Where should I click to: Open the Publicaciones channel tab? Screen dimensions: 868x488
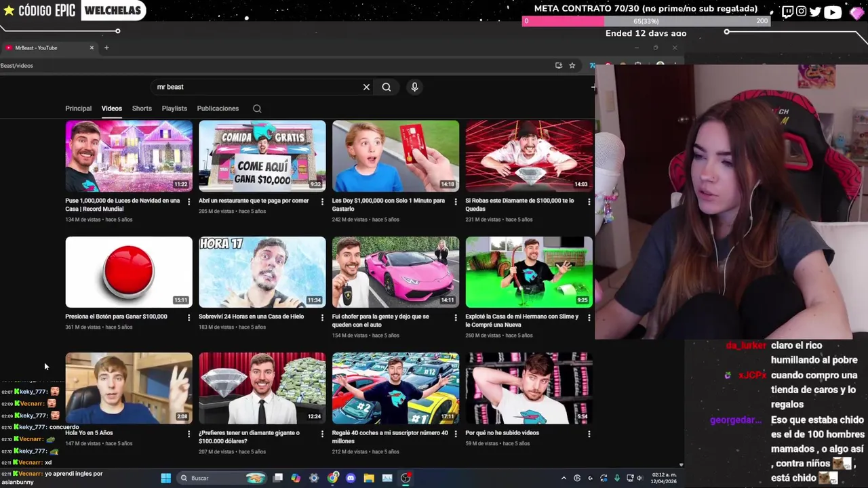pos(218,108)
